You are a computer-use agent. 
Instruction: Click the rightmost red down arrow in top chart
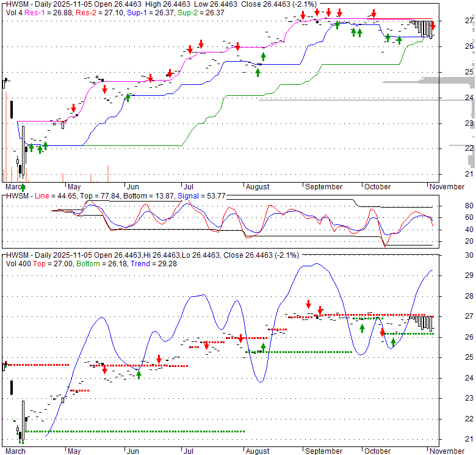click(433, 25)
